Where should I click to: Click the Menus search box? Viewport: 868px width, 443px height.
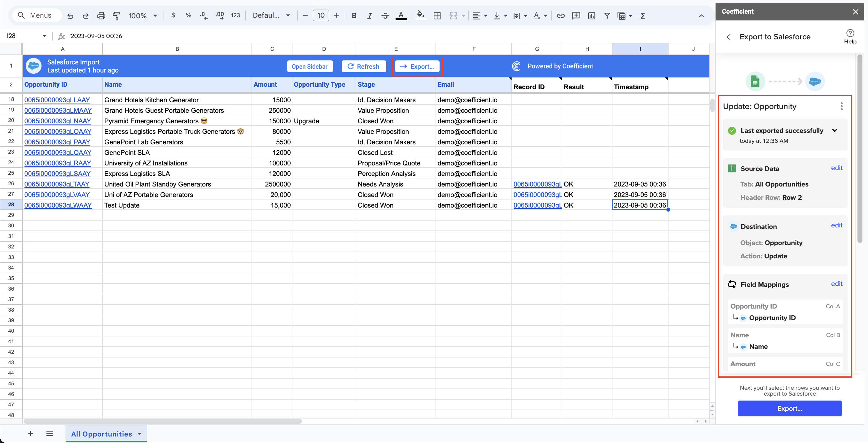coord(37,15)
